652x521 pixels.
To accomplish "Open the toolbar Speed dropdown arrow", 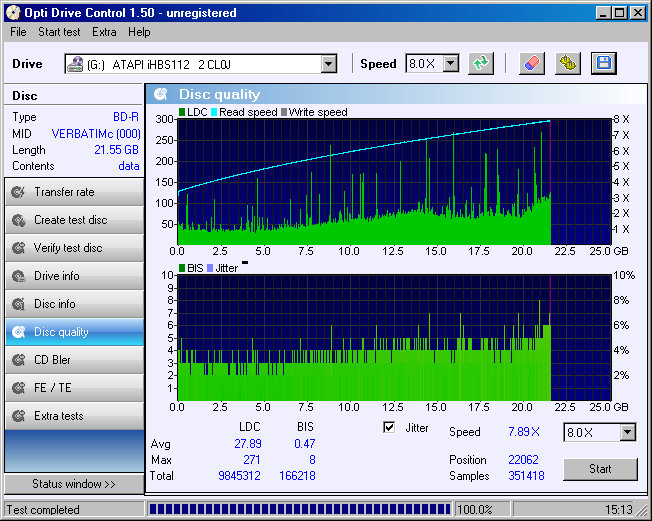I will click(451, 64).
